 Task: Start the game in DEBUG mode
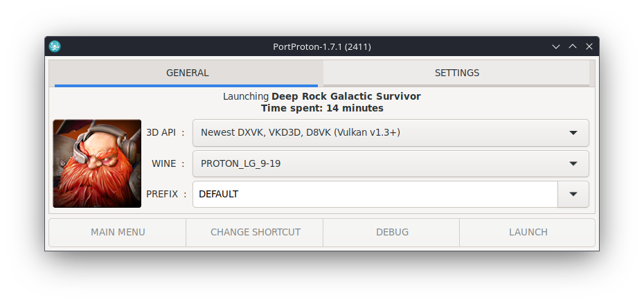coord(392,232)
